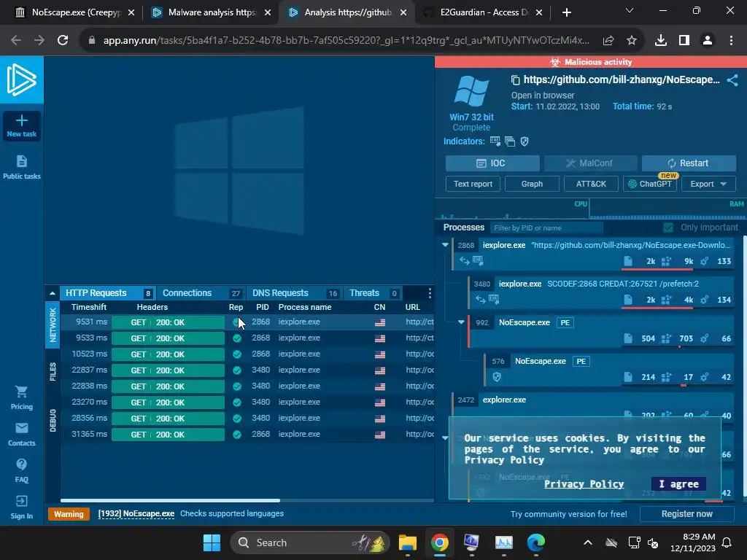Collapse the network panel with arrow
Screen dimensions: 747x560
(53, 293)
